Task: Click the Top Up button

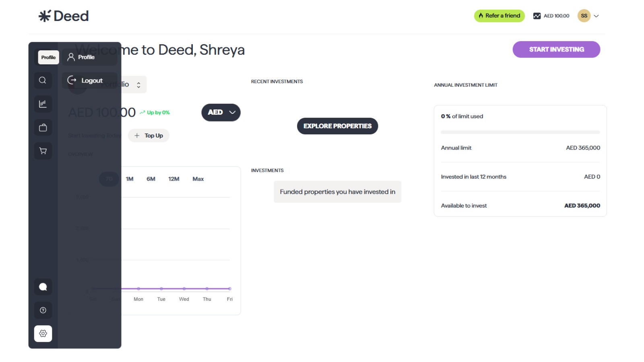Action: [x=149, y=136]
